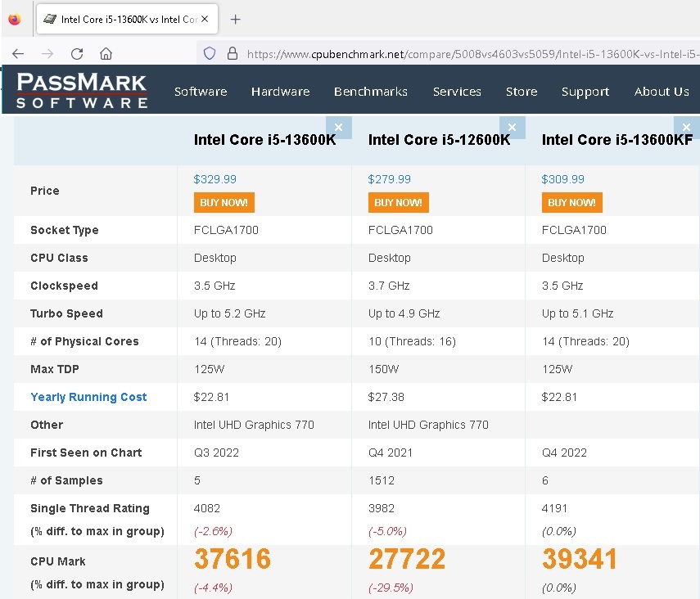Viewport: 700px width, 599px height.
Task: Click the Intel Core i5-13600K column heading
Action: tap(264, 140)
